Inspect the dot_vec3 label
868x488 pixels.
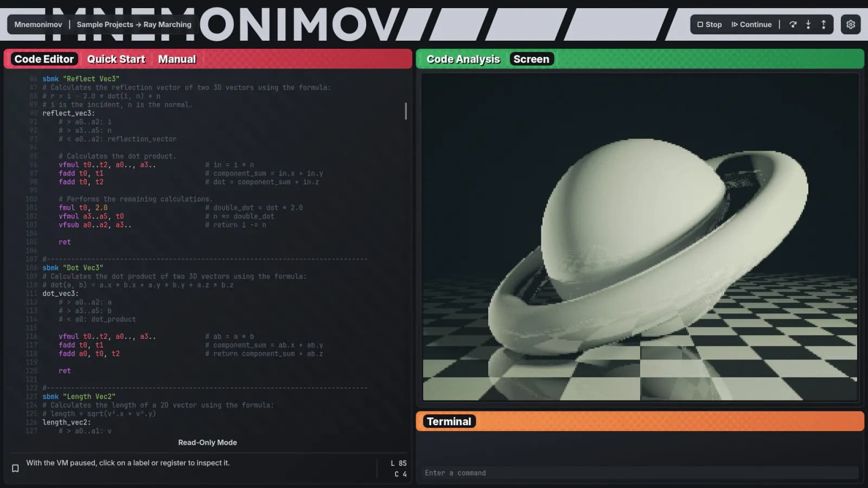[60, 293]
